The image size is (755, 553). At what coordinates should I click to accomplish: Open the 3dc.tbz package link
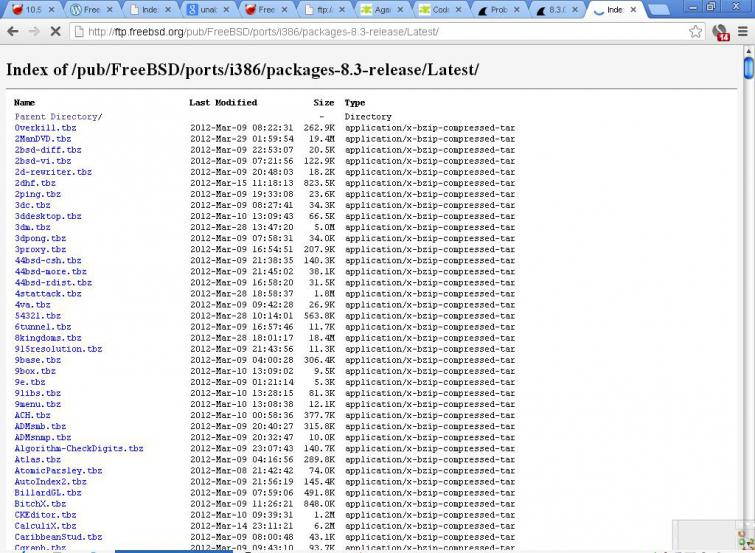32,205
